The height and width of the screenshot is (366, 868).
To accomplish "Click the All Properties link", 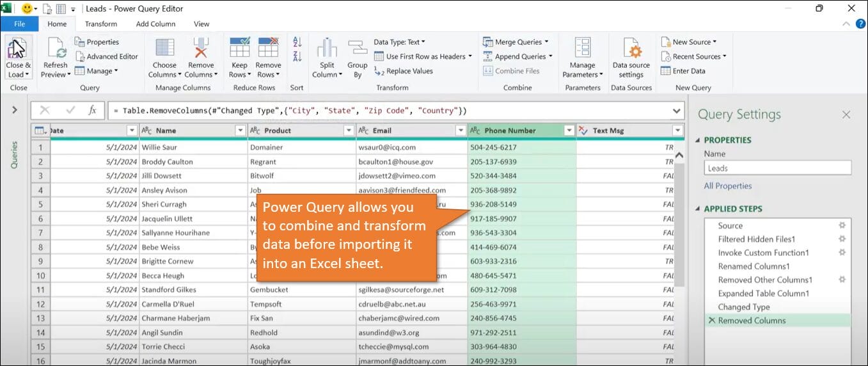I will [728, 186].
